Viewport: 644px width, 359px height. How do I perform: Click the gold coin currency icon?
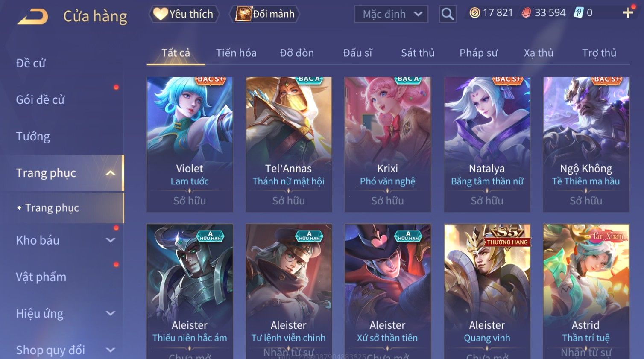pyautogui.click(x=475, y=13)
